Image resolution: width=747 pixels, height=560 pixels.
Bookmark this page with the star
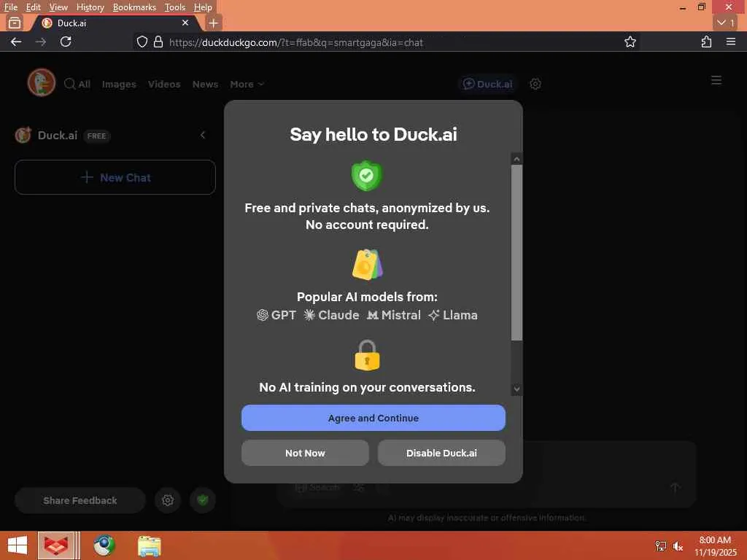coord(630,42)
